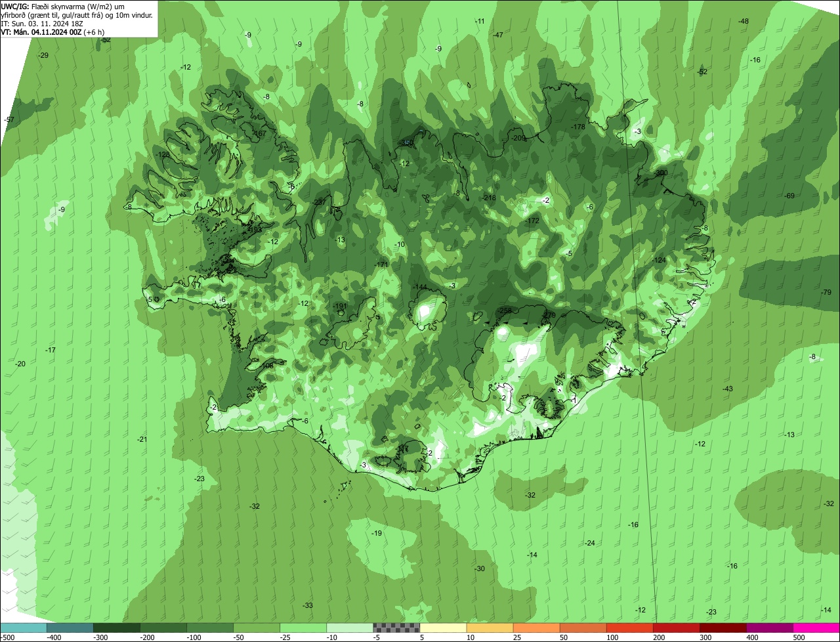Click the '-17' value on the map
The width and height of the screenshot is (840, 642).
51,350
